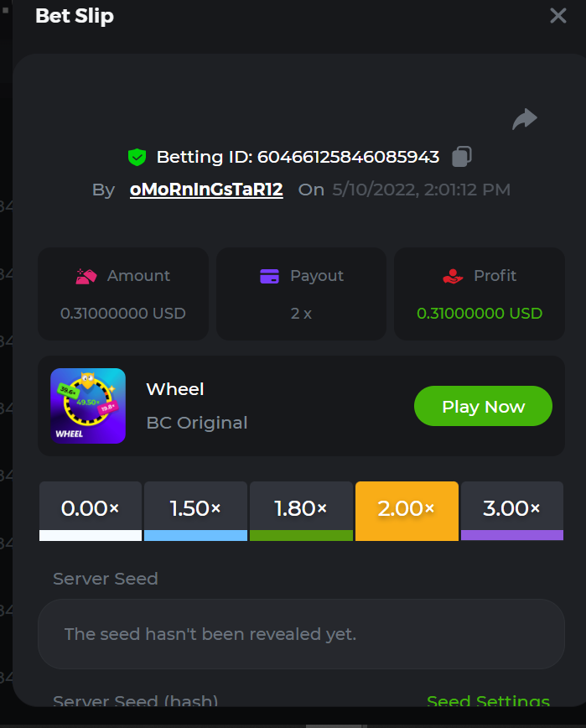Copy the Betting ID
The image size is (586, 728).
coord(462,157)
